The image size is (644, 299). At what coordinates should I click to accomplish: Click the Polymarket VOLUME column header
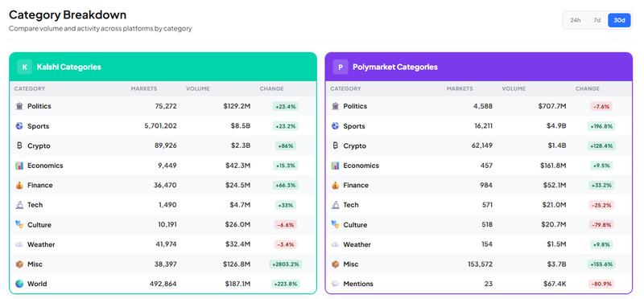tap(514, 88)
